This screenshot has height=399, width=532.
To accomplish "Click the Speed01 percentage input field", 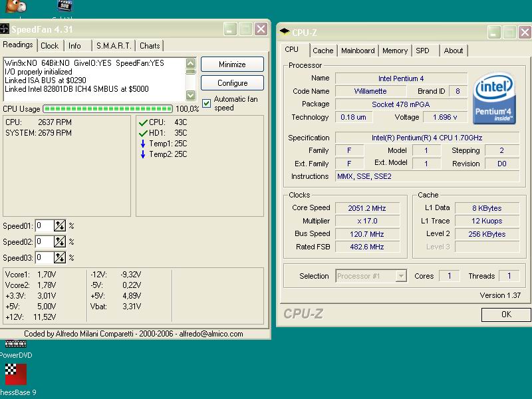I will click(44, 225).
